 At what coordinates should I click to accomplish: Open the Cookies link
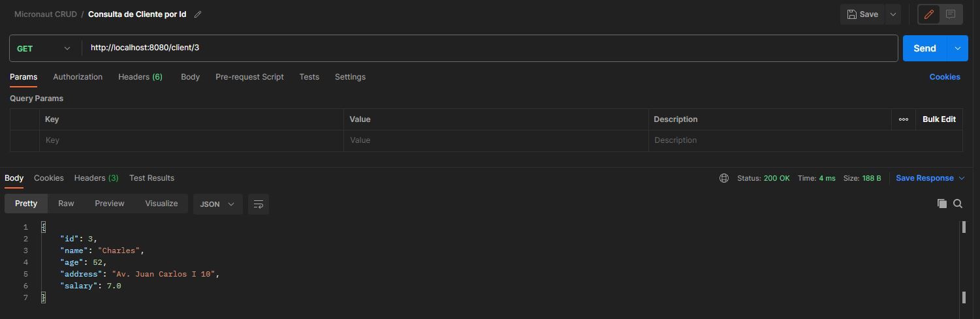945,77
